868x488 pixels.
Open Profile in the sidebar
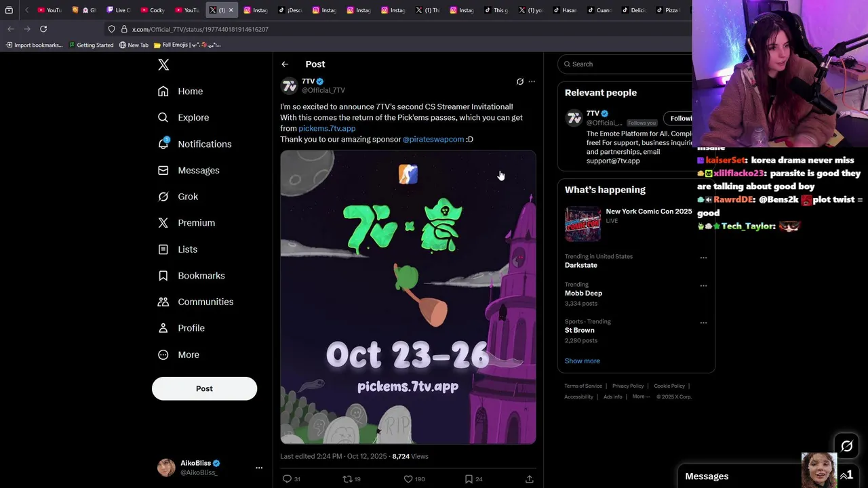coord(181,328)
